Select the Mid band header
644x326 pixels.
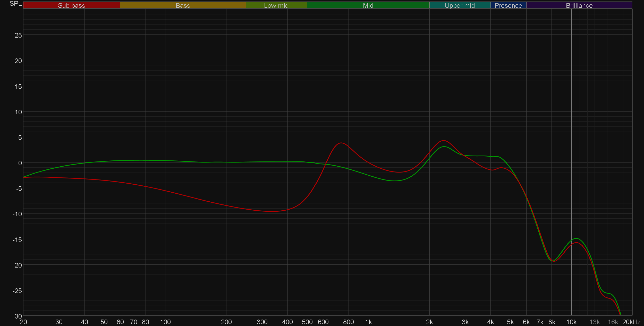pos(368,5)
